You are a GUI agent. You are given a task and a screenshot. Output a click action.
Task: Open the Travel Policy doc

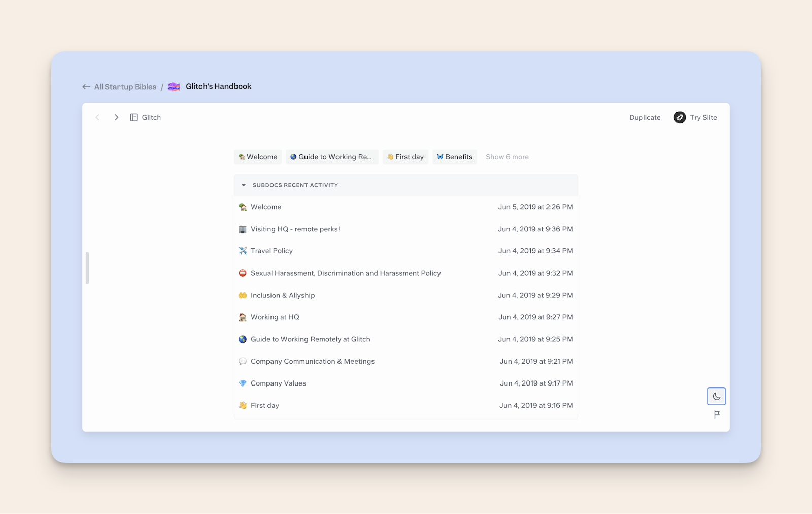click(406, 251)
